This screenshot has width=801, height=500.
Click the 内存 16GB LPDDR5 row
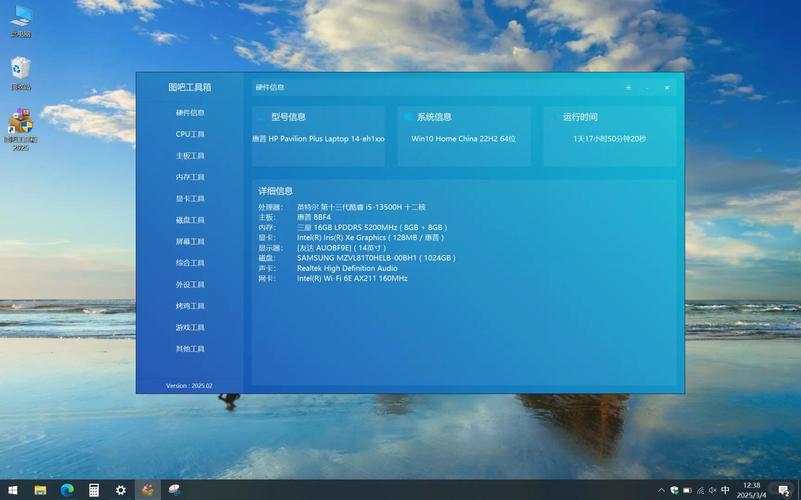click(352, 227)
